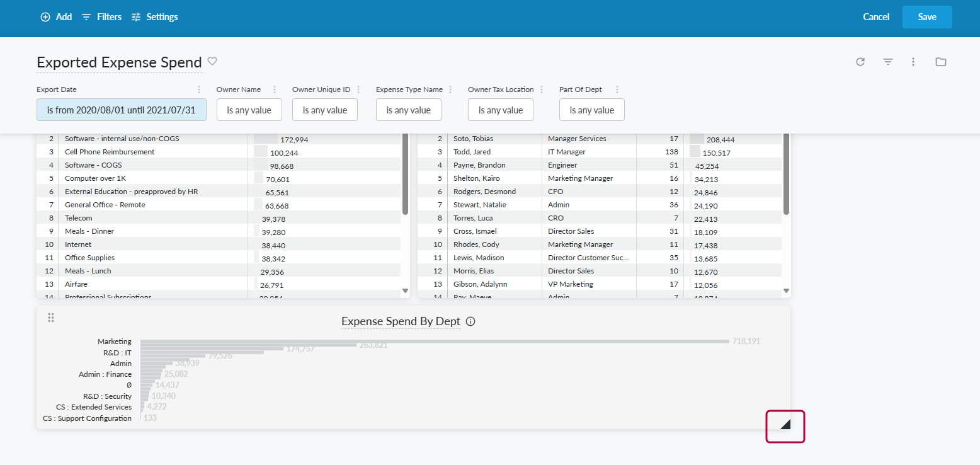Open the Expense Type Name filter options menu
The image size is (980, 465).
450,89
